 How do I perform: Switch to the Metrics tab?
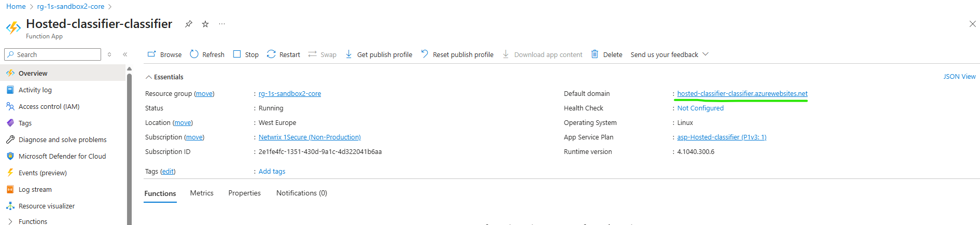click(202, 193)
